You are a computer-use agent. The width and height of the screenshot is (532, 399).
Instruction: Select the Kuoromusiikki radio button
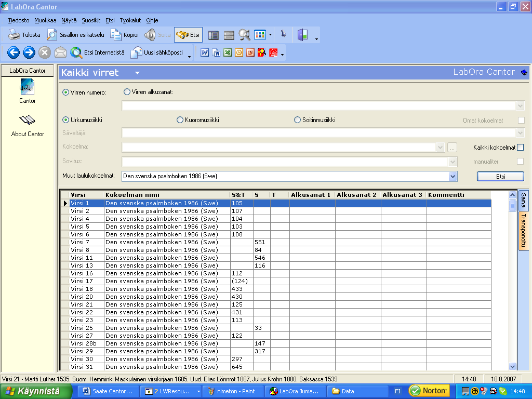180,120
